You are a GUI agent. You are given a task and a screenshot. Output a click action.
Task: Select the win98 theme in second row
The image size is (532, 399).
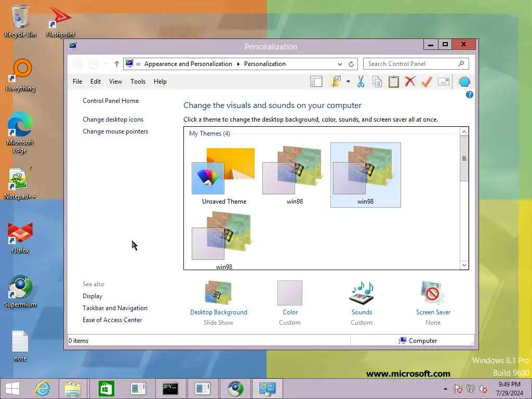tap(224, 240)
